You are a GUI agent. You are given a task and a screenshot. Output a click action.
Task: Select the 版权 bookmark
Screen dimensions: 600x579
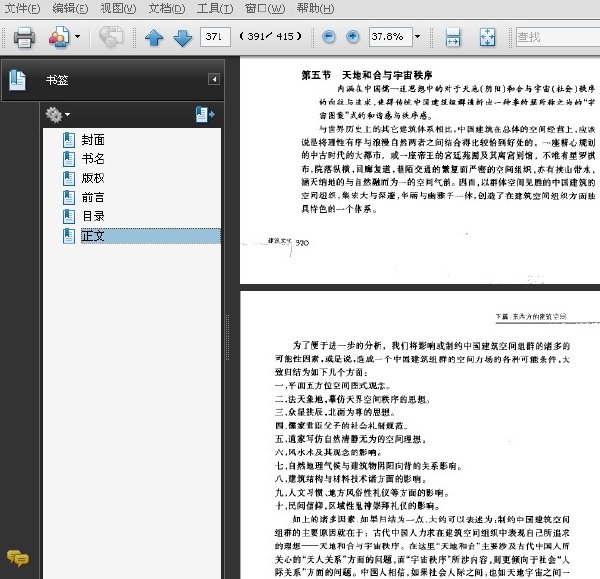click(x=93, y=178)
